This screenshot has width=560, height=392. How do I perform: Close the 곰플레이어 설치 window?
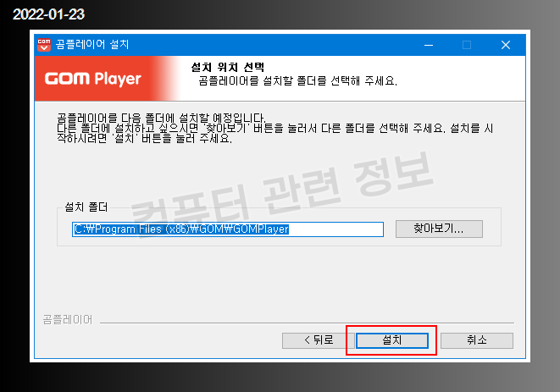(x=506, y=45)
